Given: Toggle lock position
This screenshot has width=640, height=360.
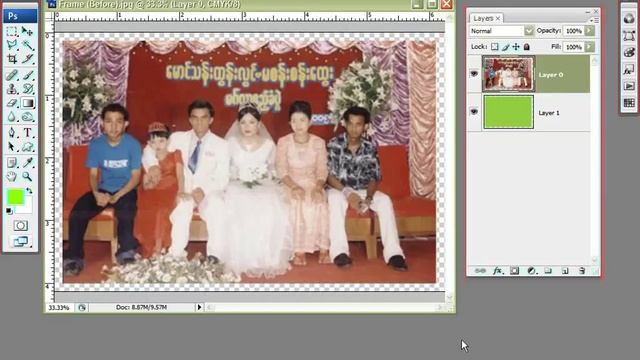Looking at the screenshot, I should coord(516,47).
